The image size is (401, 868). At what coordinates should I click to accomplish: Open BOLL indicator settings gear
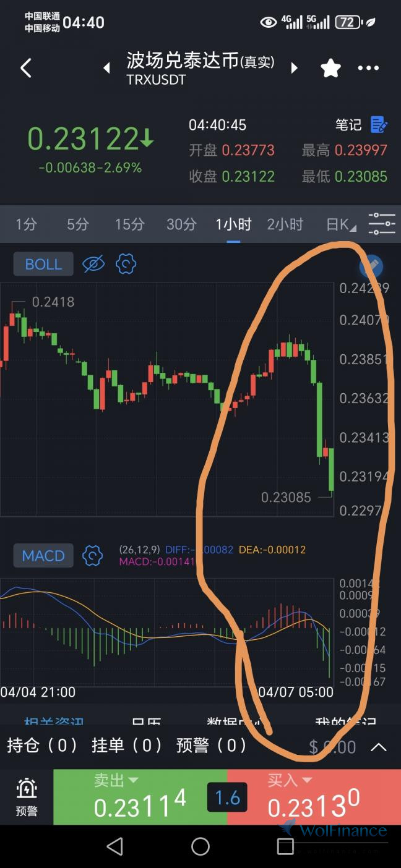(x=126, y=264)
